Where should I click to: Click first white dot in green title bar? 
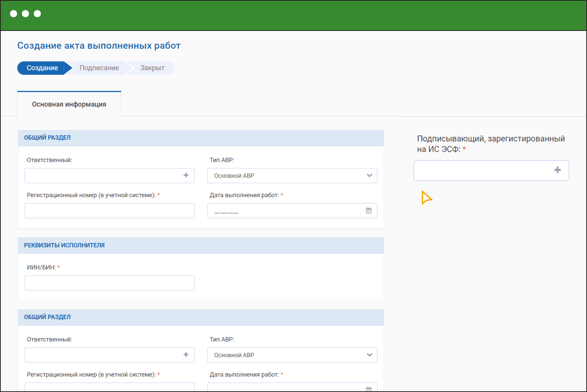pyautogui.click(x=14, y=14)
